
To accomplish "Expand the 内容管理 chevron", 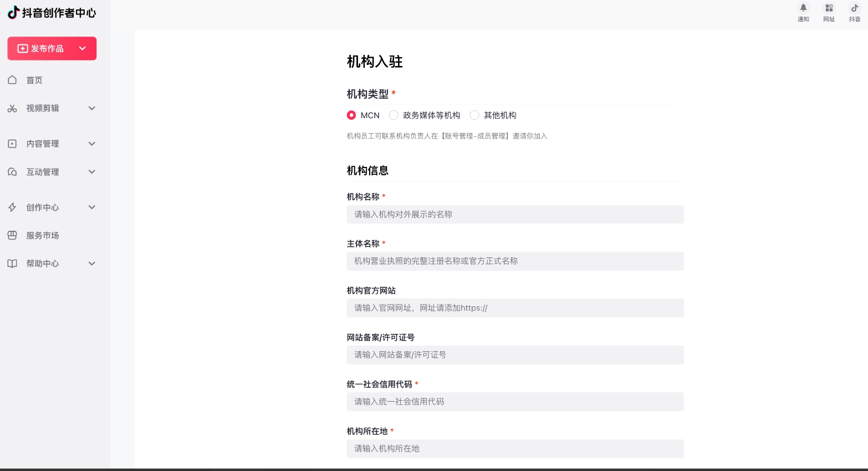I will (92, 144).
